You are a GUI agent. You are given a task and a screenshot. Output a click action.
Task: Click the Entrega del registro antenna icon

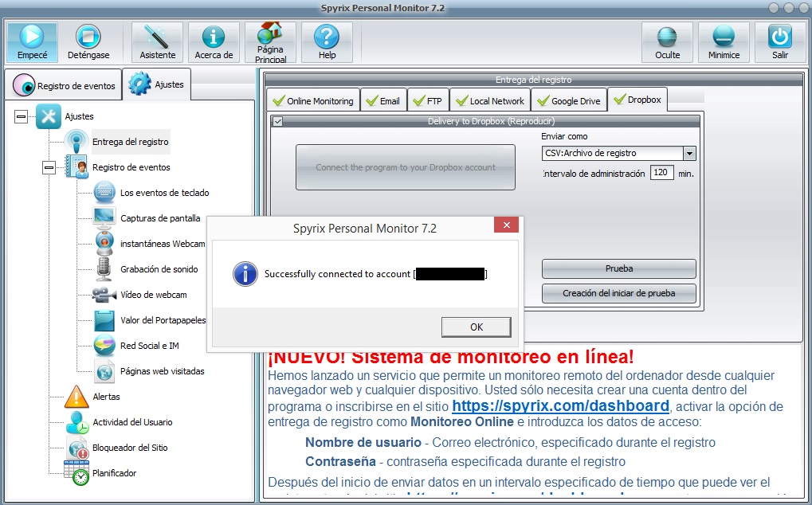(x=76, y=141)
